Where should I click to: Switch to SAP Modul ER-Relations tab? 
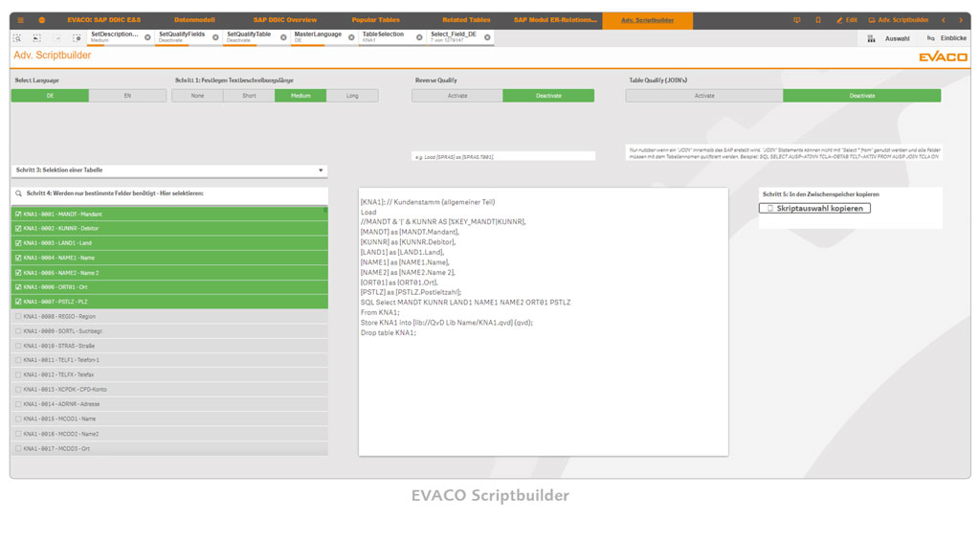point(556,20)
